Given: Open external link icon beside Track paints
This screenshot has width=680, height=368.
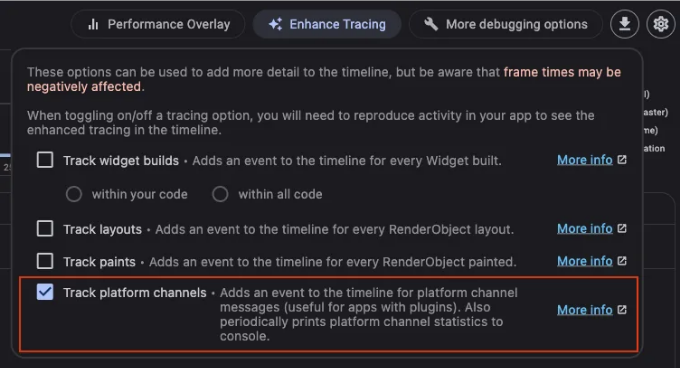Looking at the screenshot, I should click(622, 261).
